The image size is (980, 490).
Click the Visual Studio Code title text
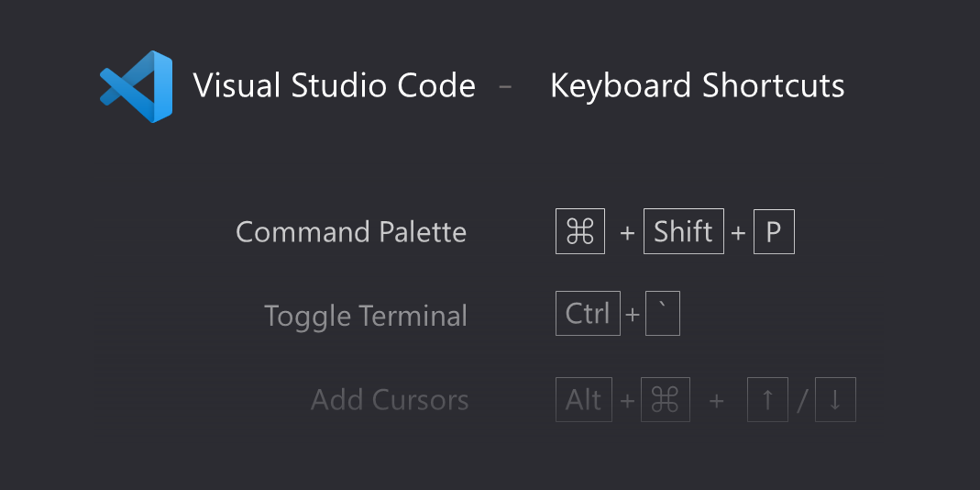point(335,86)
